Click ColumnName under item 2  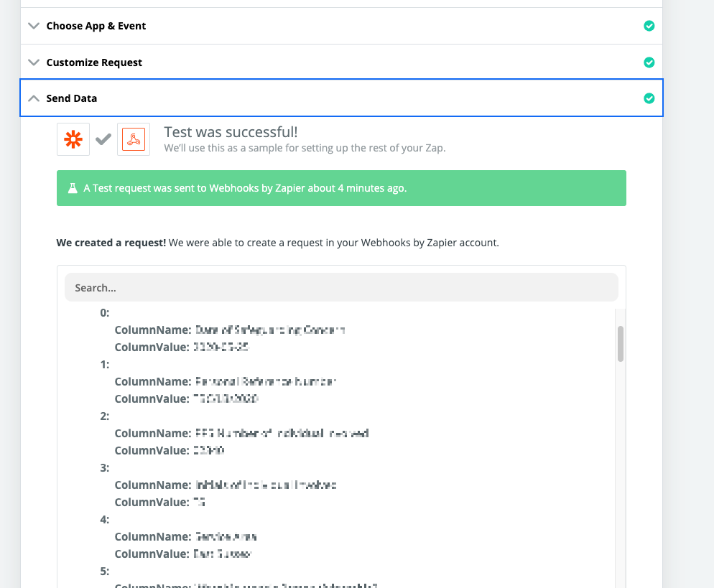[x=153, y=433]
